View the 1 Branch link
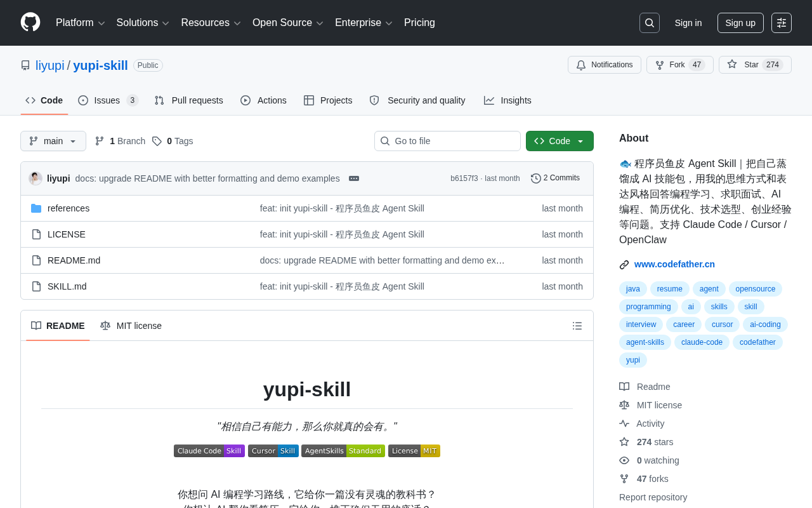812x508 pixels. (x=120, y=141)
